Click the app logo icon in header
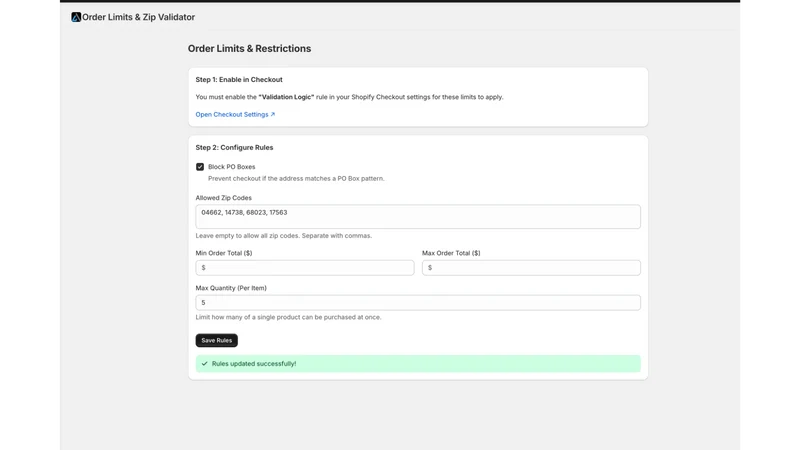The image size is (800, 450). [x=76, y=17]
